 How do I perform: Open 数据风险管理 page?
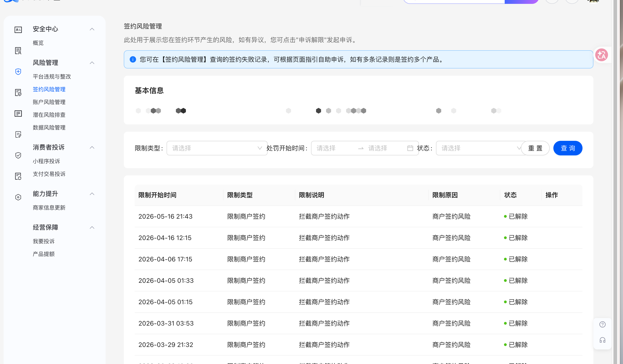tap(49, 127)
